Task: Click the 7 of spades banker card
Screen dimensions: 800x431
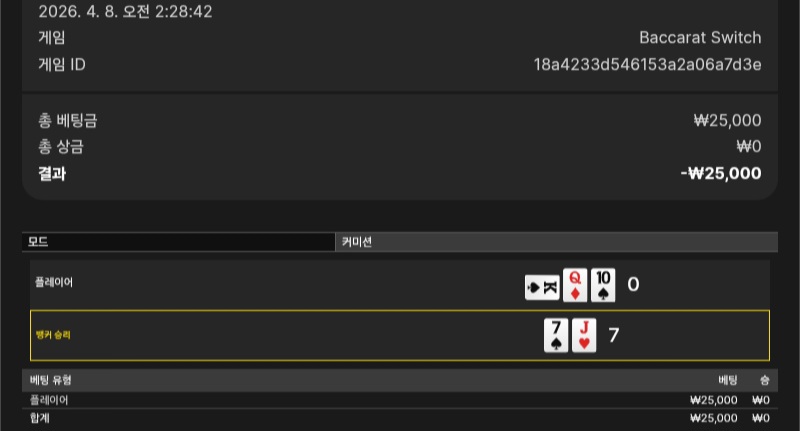Action: (556, 335)
